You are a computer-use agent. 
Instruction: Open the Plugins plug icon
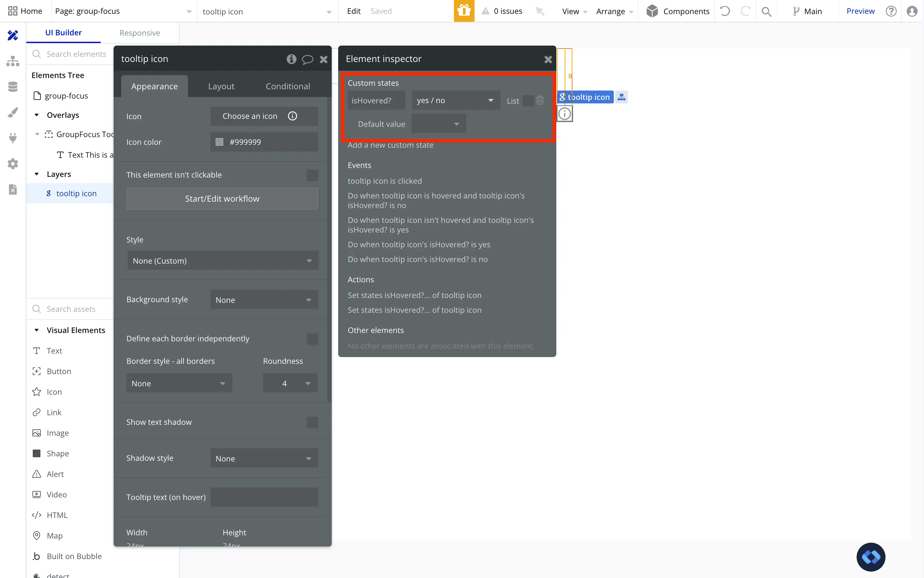13,138
